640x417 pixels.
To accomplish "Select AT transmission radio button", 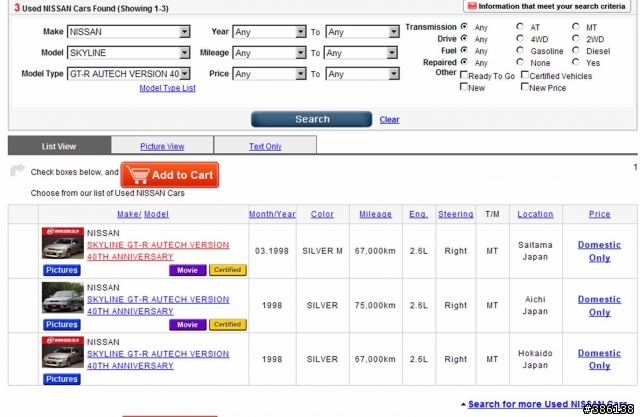I will [520, 27].
